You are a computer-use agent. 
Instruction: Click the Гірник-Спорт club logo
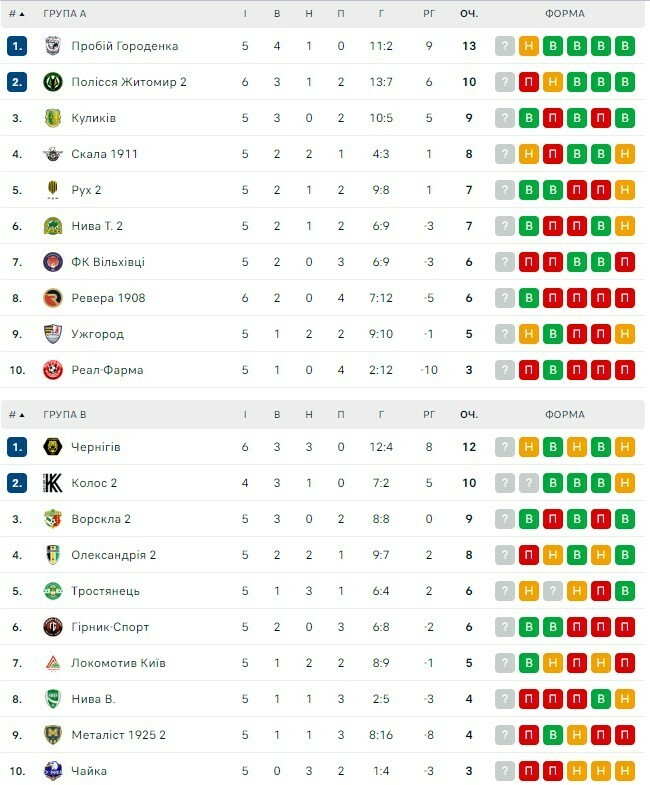[x=53, y=627]
